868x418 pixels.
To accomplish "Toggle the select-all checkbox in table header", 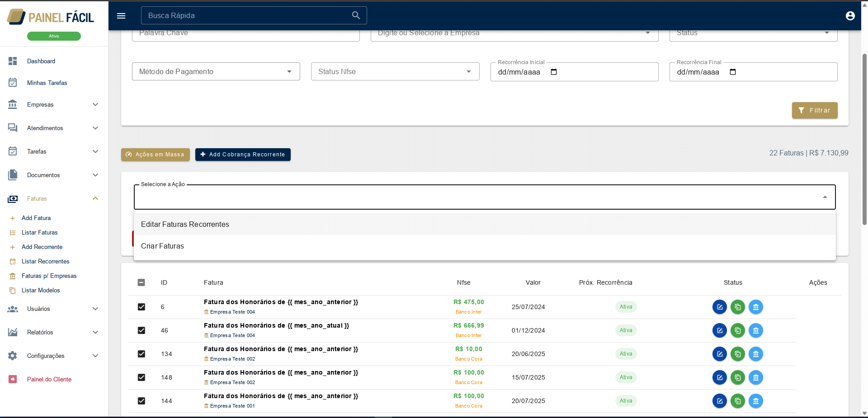I will 142,282.
